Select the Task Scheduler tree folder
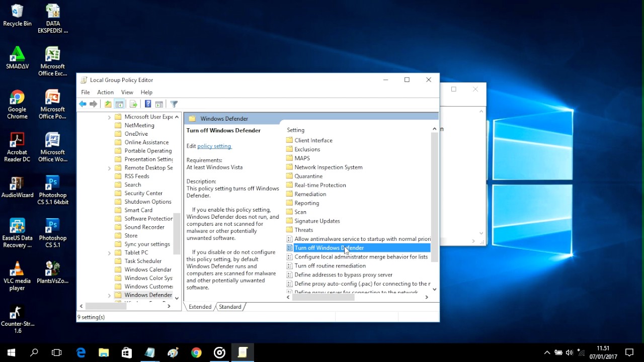 pos(143,261)
